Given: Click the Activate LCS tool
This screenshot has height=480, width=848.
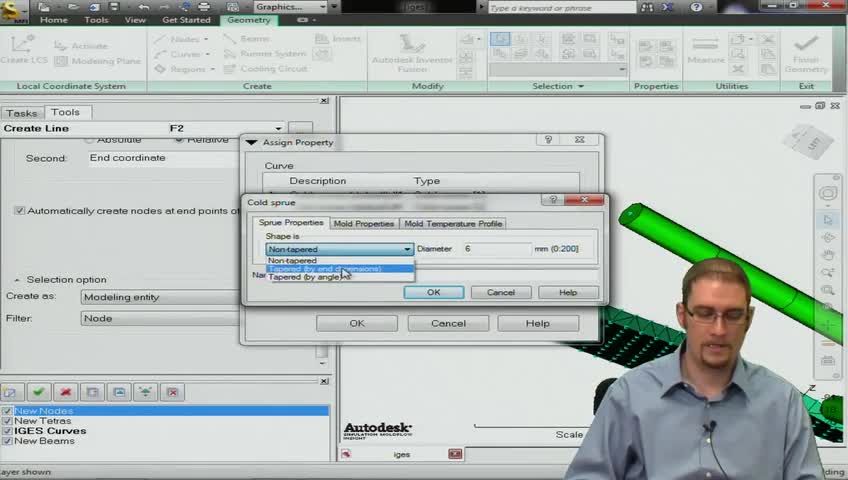Looking at the screenshot, I should 81,46.
